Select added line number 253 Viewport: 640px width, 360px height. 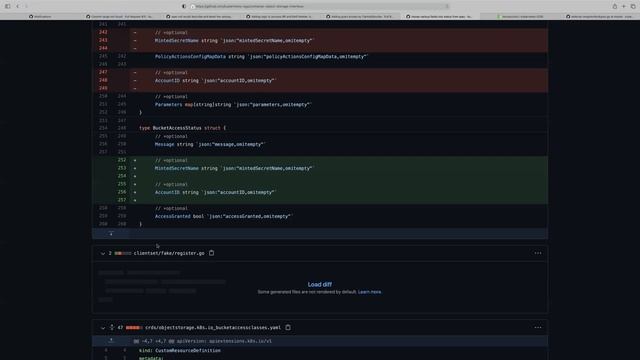click(x=122, y=168)
